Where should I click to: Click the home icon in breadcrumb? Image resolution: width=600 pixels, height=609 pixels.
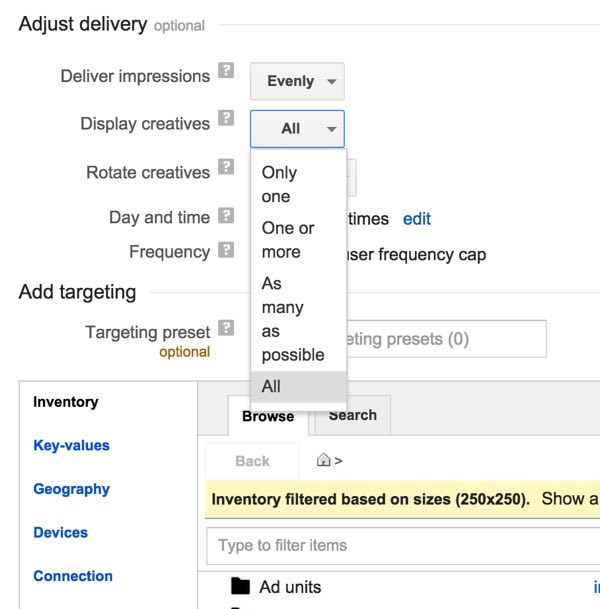point(323,460)
